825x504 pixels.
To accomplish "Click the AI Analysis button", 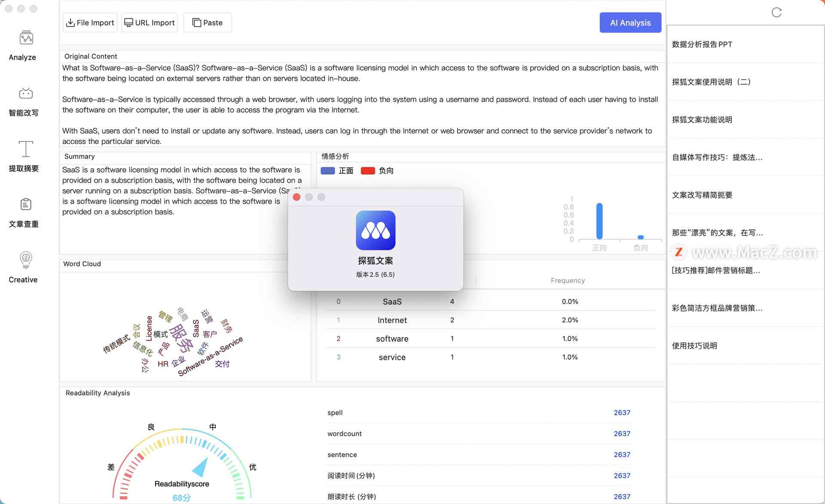I will tap(630, 22).
